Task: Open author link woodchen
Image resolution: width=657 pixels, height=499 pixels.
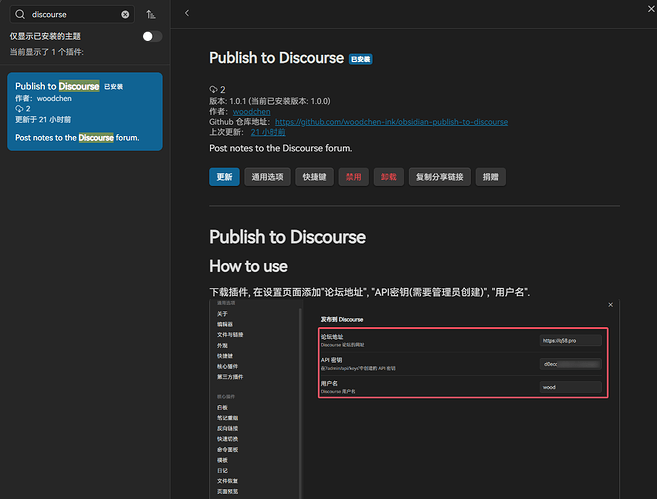Action: coord(251,111)
